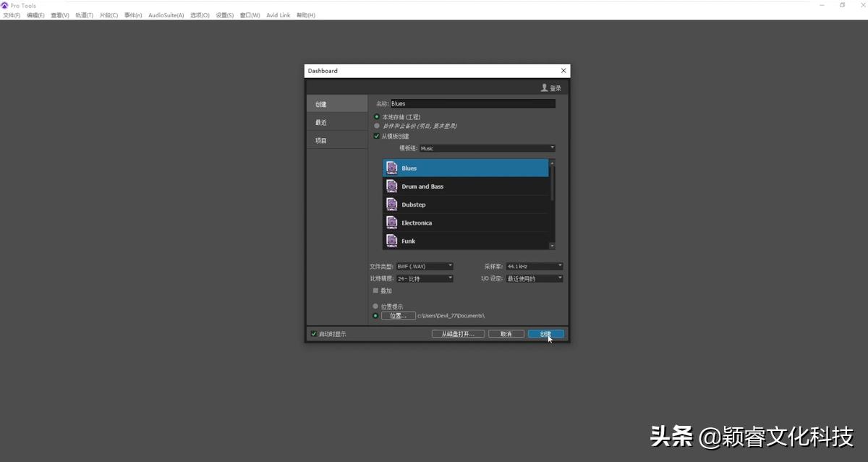Switch to the 创建 tab
This screenshot has width=868, height=462.
(336, 104)
